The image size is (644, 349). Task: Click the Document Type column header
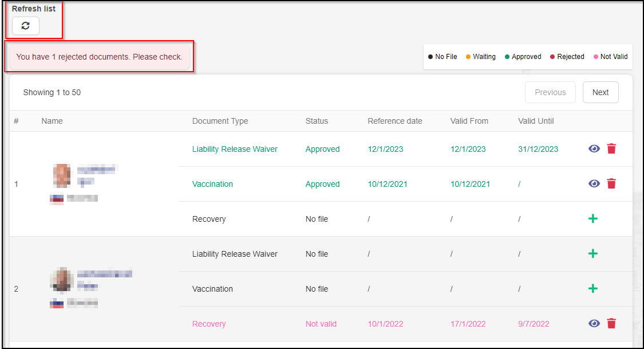[220, 121]
